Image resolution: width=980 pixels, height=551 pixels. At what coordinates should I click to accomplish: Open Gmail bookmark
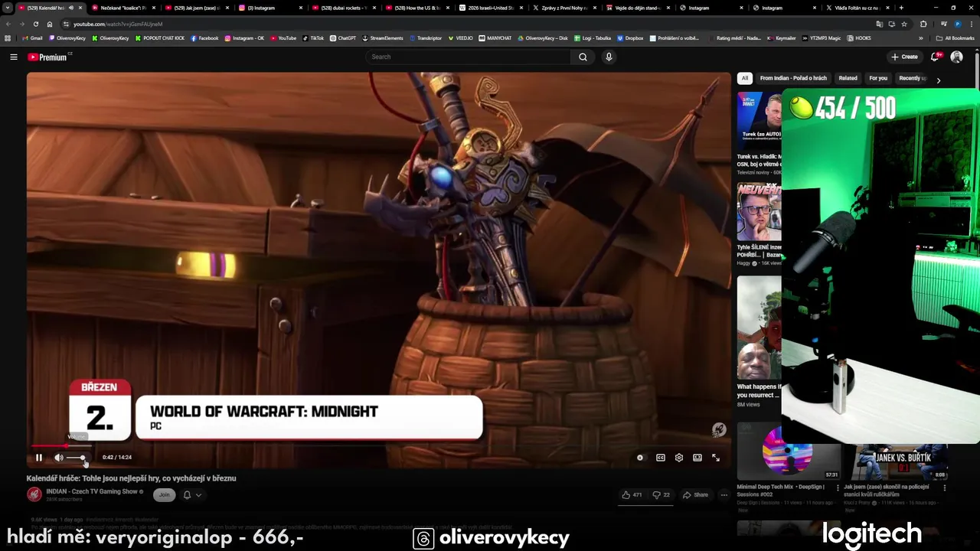point(32,38)
